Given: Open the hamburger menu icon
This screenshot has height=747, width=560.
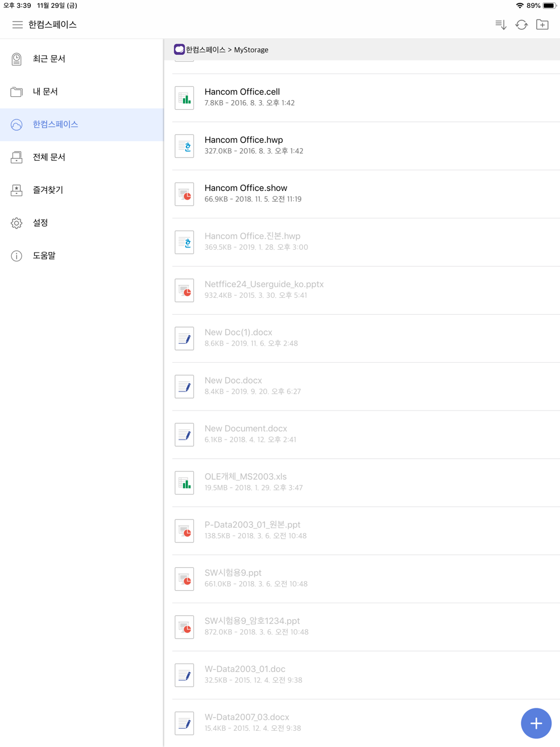Looking at the screenshot, I should 17,25.
